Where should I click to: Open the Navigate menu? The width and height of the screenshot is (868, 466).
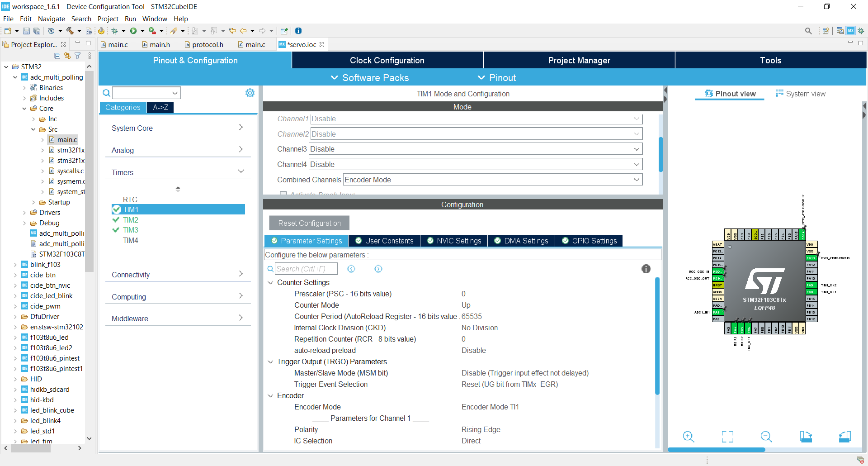tap(52, 19)
